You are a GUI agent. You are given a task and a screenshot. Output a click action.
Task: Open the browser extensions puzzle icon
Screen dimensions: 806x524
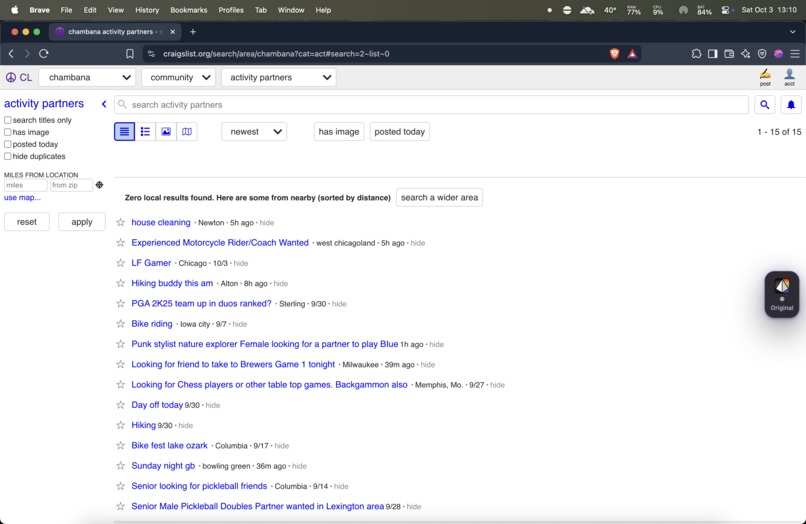coord(696,53)
